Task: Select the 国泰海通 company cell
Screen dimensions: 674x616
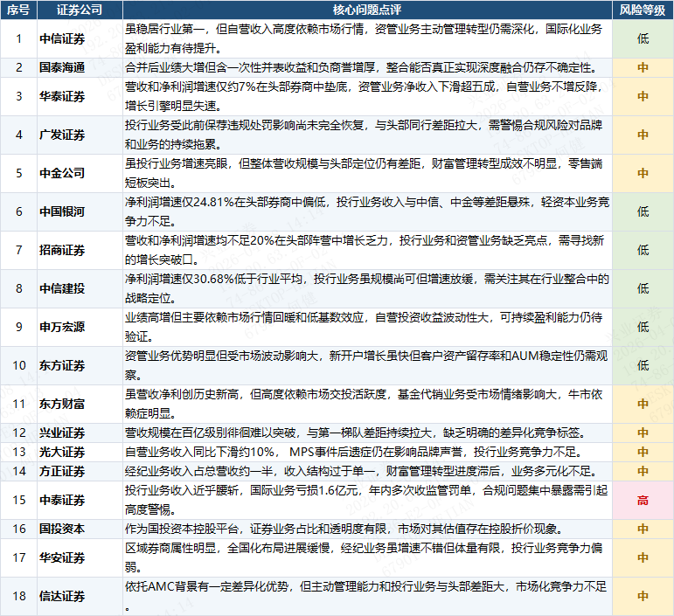Action: point(80,67)
